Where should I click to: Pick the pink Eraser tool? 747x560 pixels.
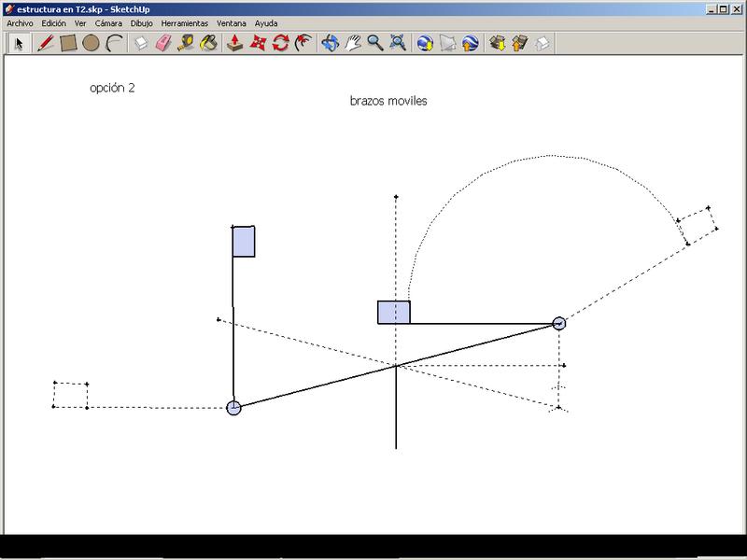point(163,43)
